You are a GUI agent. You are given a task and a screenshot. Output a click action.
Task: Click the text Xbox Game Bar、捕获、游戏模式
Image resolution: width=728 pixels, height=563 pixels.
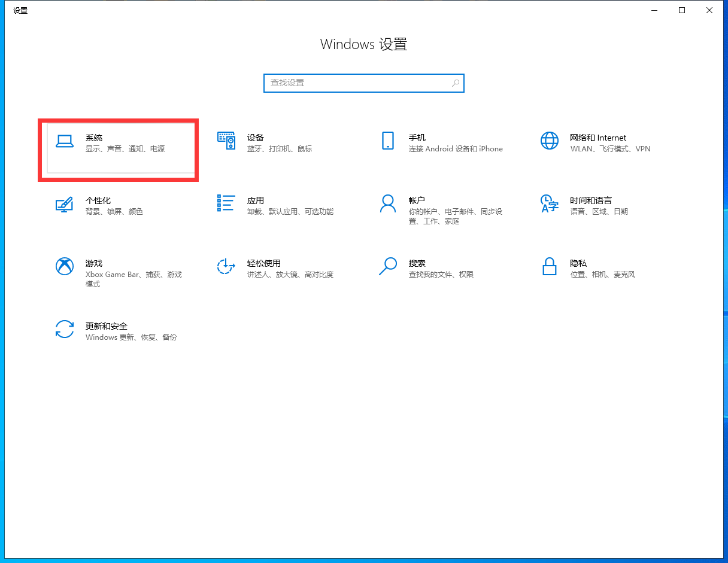[134, 279]
